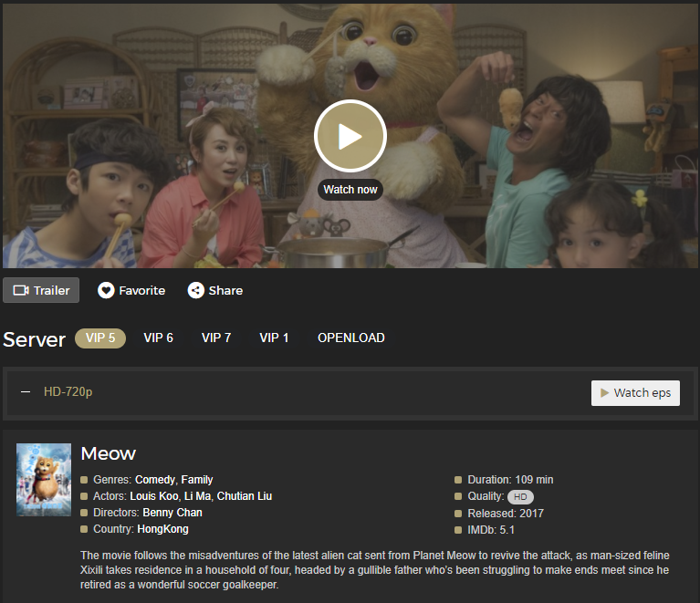Click the Server heading label

(35, 339)
